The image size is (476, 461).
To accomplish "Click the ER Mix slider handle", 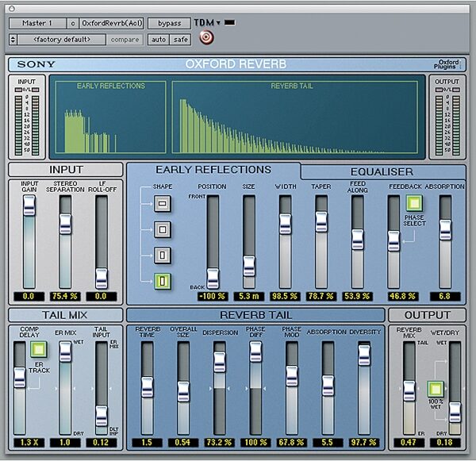I will pos(65,352).
